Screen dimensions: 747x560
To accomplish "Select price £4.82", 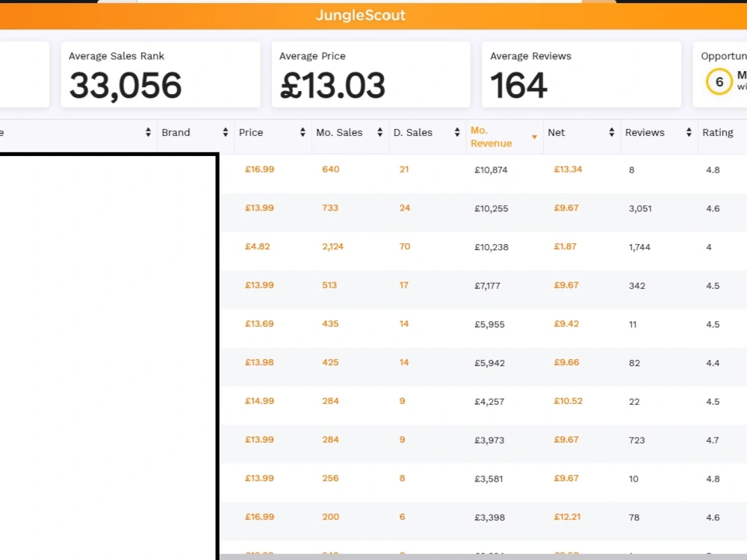I will (257, 246).
